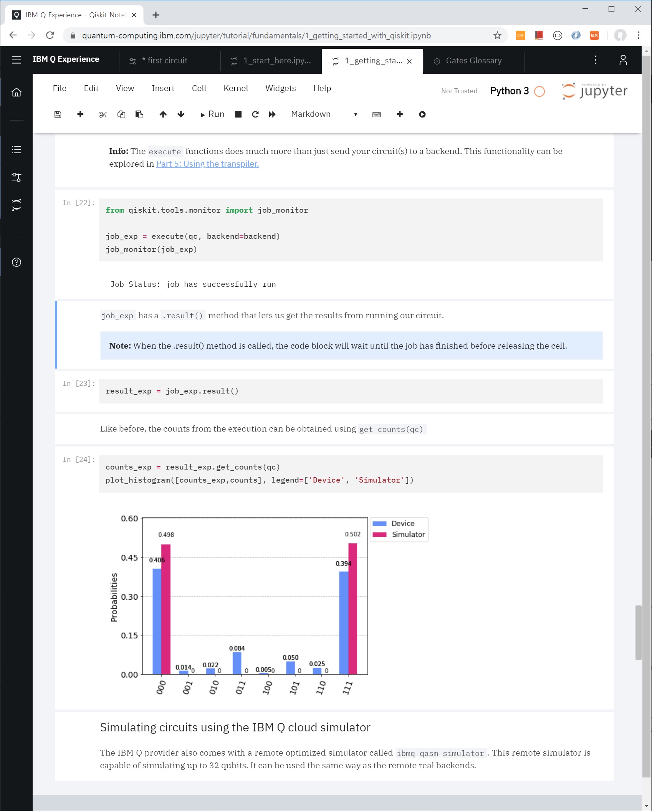Restart and run all with fast-forward icon
The width and height of the screenshot is (652, 812).
272,114
